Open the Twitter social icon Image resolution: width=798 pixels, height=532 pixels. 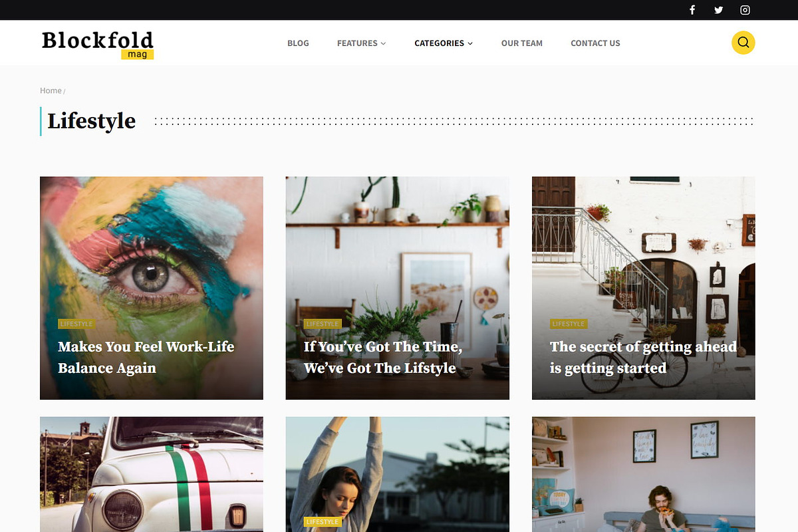coord(719,10)
